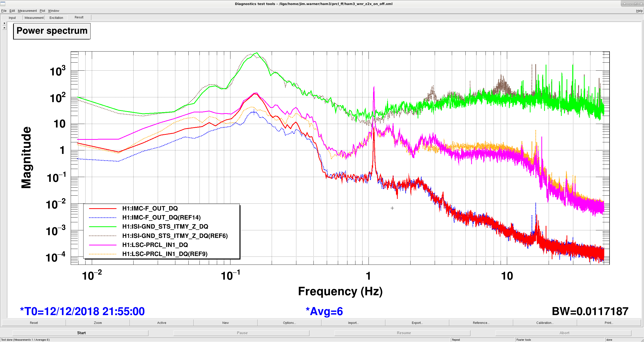Viewport: 644px width, 342px height.
Task: Click the small up-arrow panel collapser
Action: 4,28
